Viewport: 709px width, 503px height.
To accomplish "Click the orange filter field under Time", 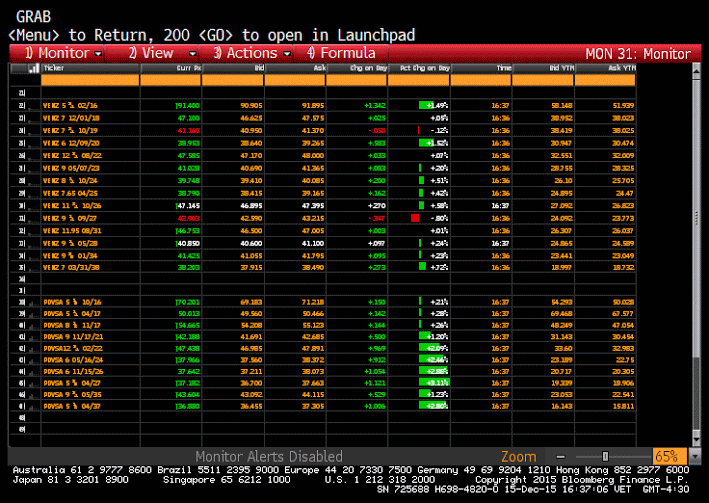I will tap(481, 80).
